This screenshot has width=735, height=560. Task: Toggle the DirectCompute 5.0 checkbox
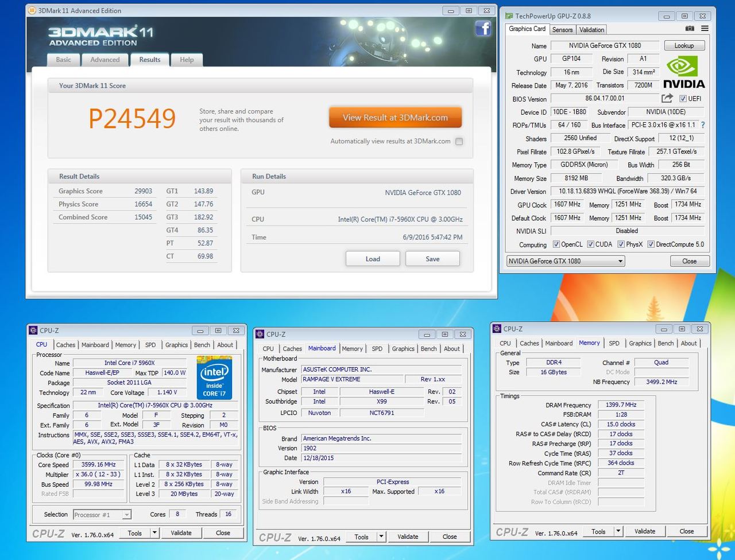[651, 244]
